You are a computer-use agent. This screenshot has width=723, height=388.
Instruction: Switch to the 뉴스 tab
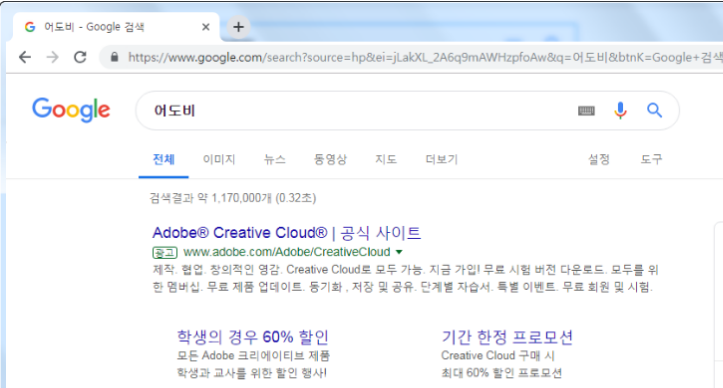[x=275, y=160]
